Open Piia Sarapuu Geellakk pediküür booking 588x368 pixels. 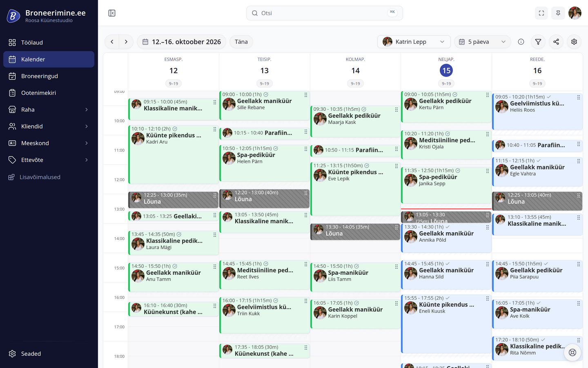(x=537, y=276)
